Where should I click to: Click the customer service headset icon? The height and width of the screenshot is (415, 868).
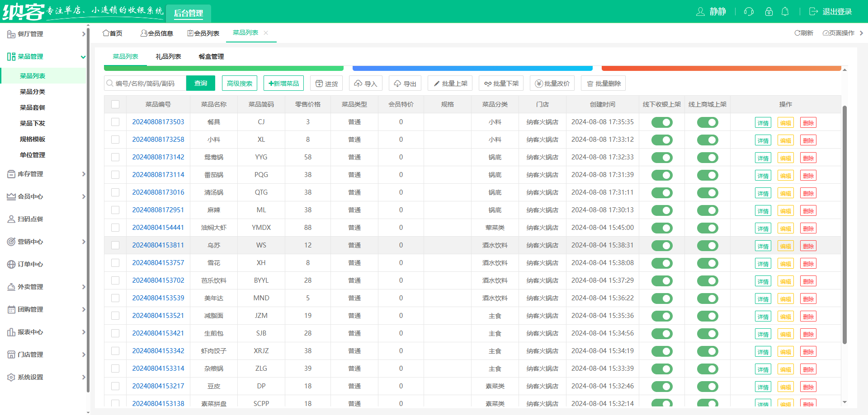click(x=749, y=12)
